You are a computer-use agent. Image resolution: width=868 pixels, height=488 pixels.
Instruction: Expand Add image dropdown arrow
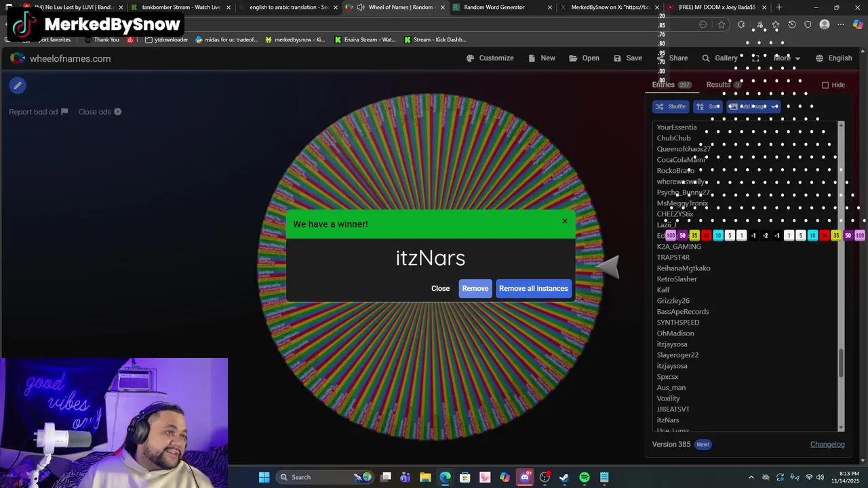774,106
